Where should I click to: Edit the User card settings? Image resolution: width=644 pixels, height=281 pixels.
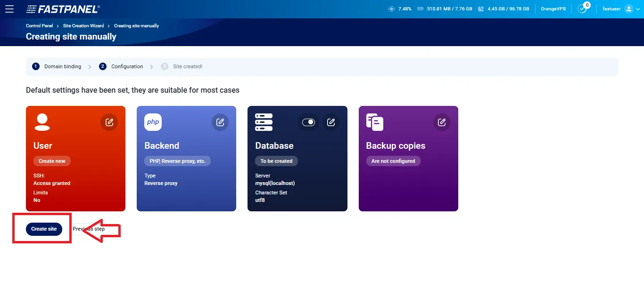tap(109, 122)
